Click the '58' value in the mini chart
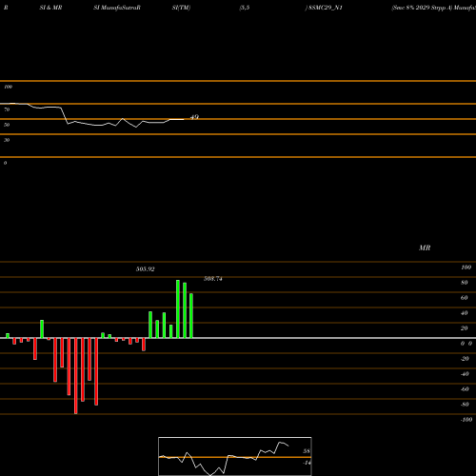This screenshot has height=476, width=476. pos(307,451)
